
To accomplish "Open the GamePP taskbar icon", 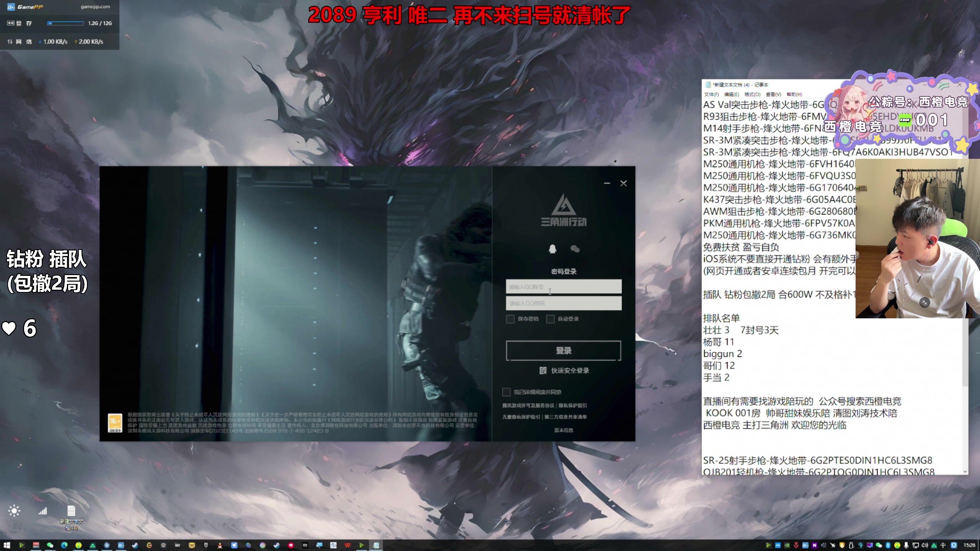I will [x=121, y=545].
